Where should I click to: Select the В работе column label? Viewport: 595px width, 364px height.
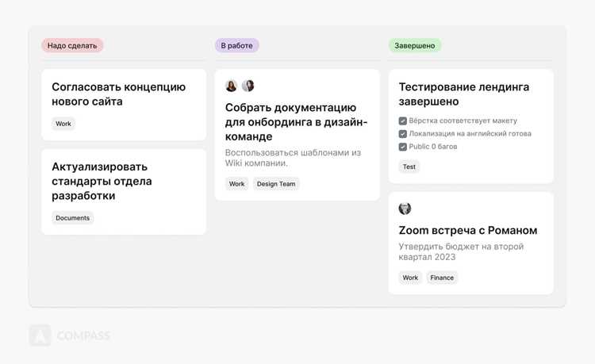(x=236, y=45)
